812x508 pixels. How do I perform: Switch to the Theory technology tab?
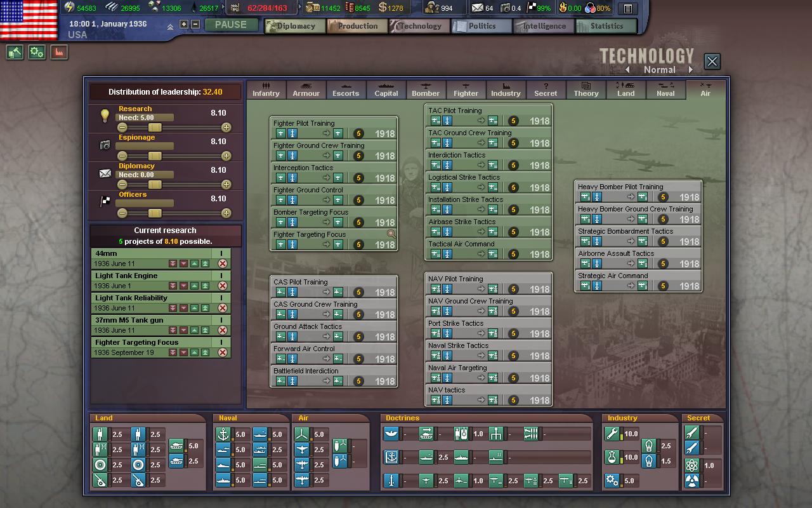586,90
